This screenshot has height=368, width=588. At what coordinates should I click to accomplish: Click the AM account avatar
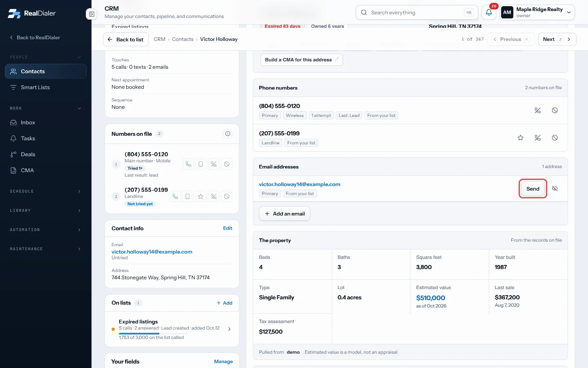click(507, 12)
